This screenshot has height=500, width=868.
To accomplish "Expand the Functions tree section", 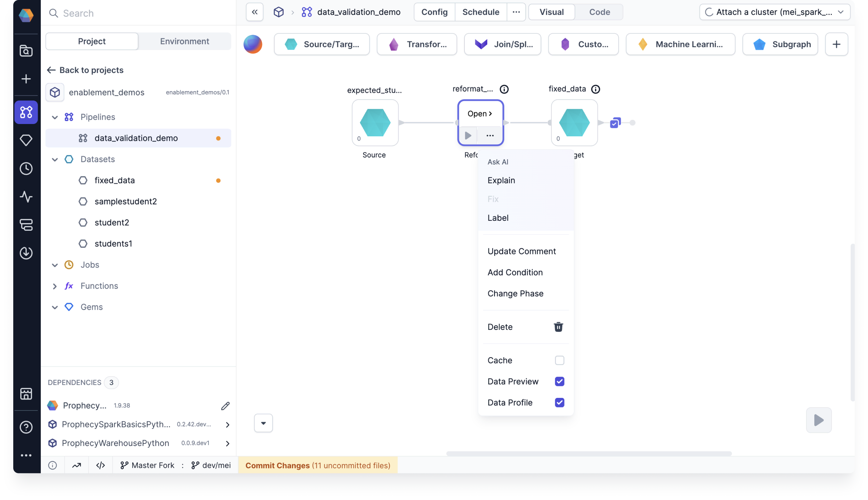I will pyautogui.click(x=55, y=286).
